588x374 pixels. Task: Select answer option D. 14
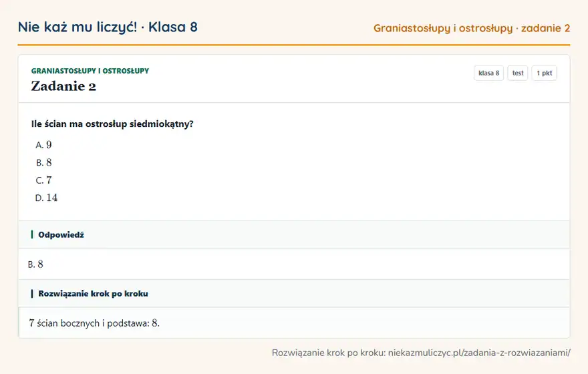click(x=47, y=198)
